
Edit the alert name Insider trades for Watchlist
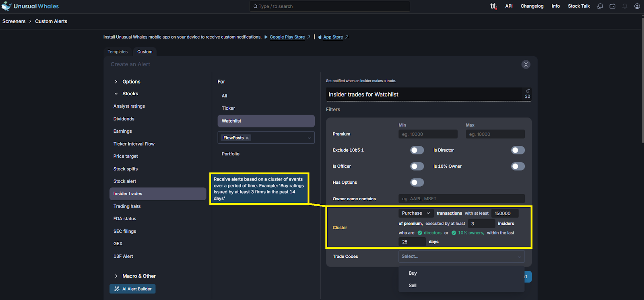click(x=424, y=95)
